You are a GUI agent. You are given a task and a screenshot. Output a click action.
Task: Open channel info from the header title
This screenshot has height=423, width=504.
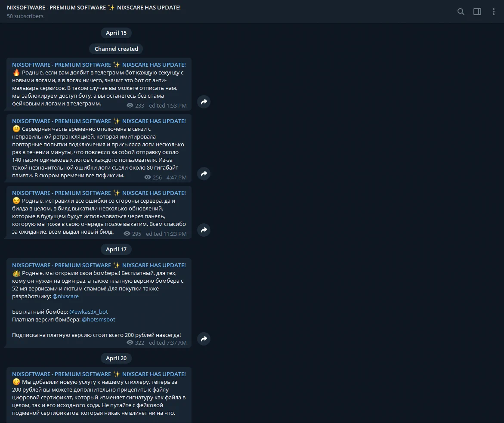(x=93, y=7)
